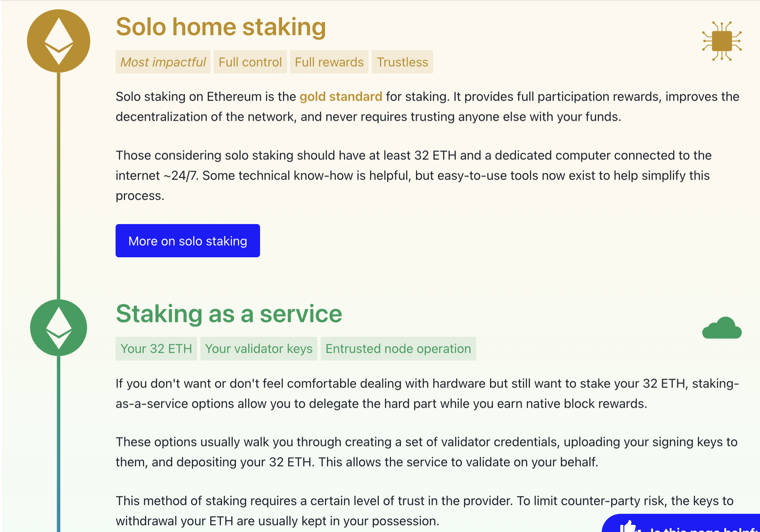Click the Entrusted node operation tag
Image resolution: width=760 pixels, height=532 pixels.
point(398,349)
